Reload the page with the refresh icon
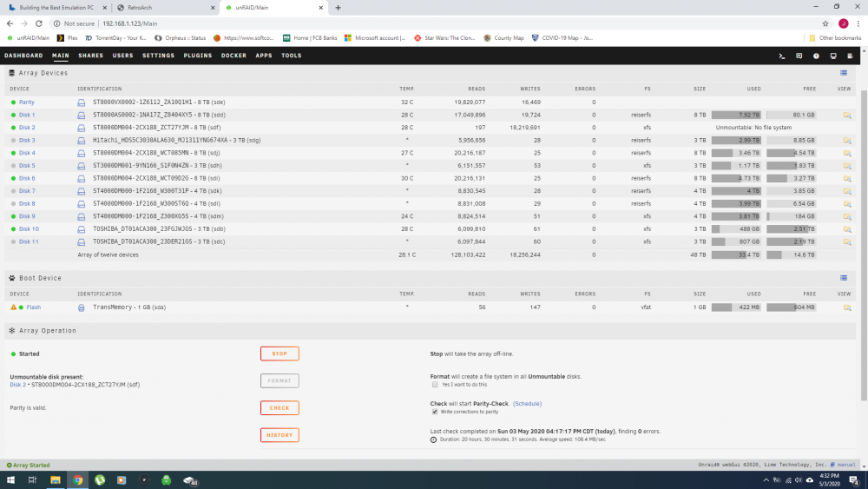 pos(39,23)
